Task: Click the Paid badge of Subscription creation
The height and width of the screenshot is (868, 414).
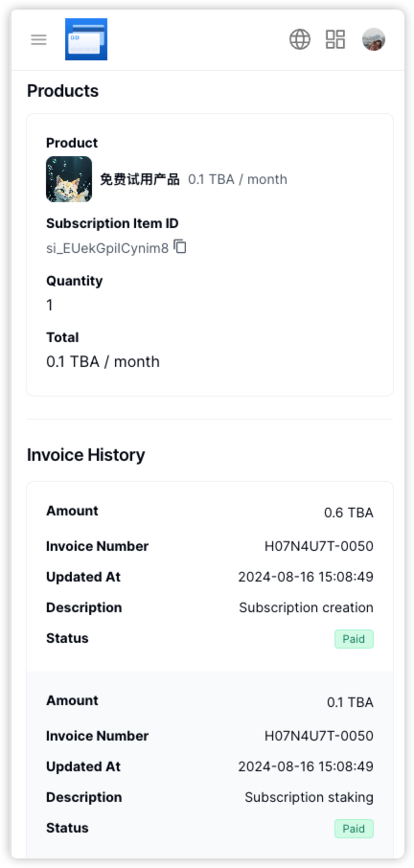Action: click(354, 639)
